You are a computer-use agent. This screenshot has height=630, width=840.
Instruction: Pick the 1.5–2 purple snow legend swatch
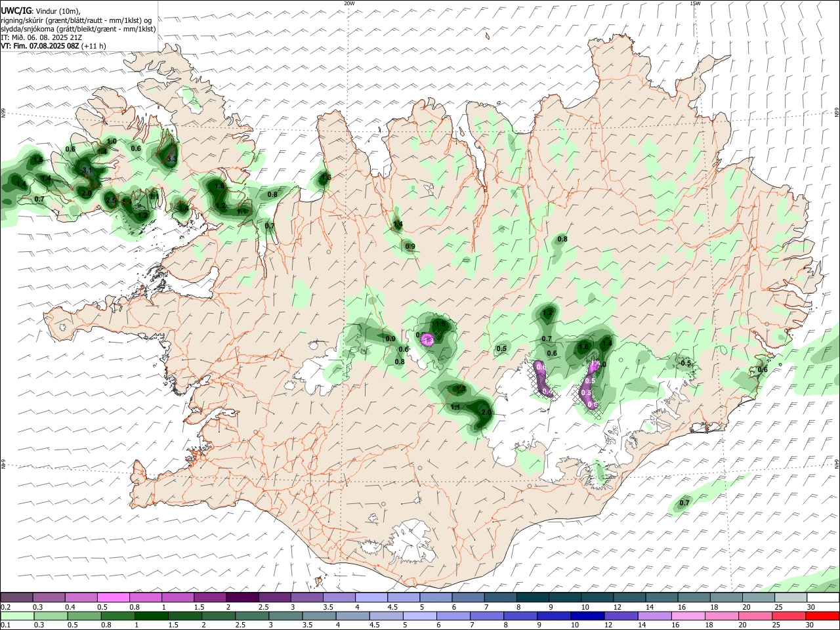coord(209,598)
